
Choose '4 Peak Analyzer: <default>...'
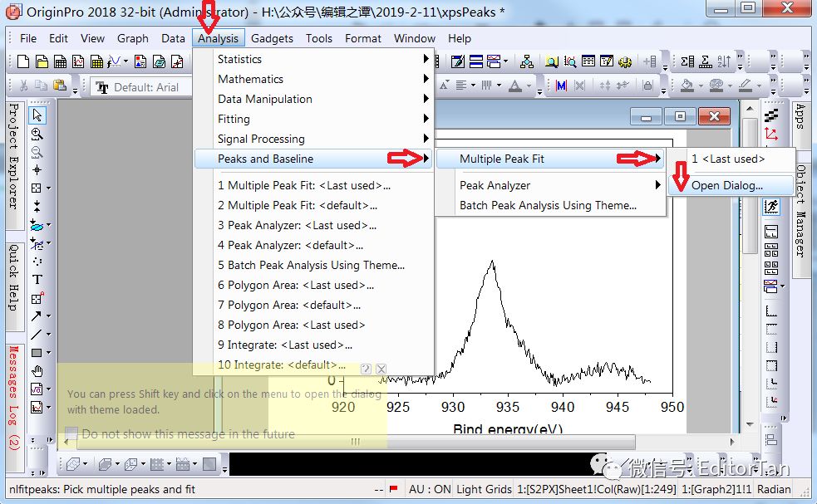point(314,245)
